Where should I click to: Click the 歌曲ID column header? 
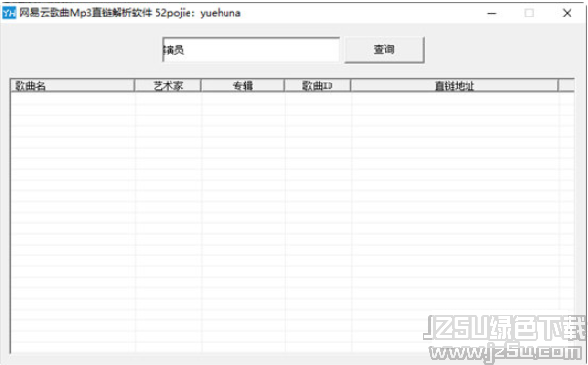pos(317,85)
